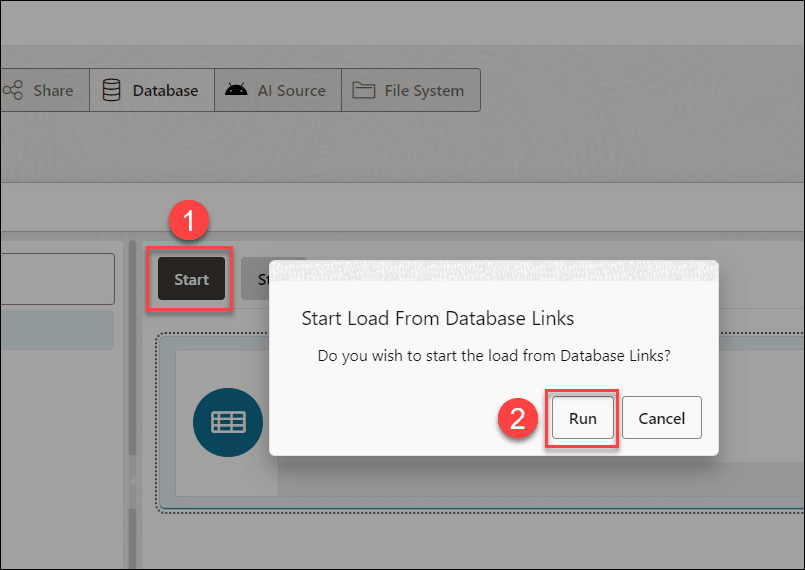This screenshot has height=570, width=805.
Task: Confirm the load with the Run button
Action: click(582, 418)
